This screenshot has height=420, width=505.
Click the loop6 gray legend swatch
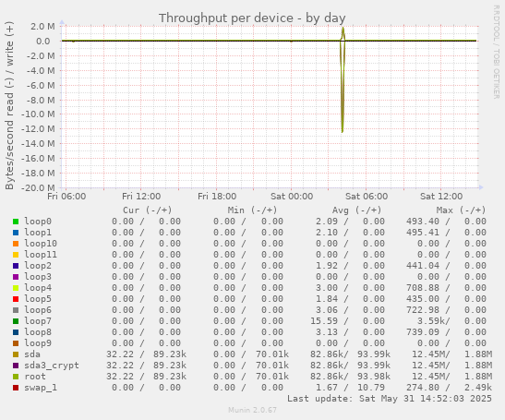pyautogui.click(x=16, y=310)
